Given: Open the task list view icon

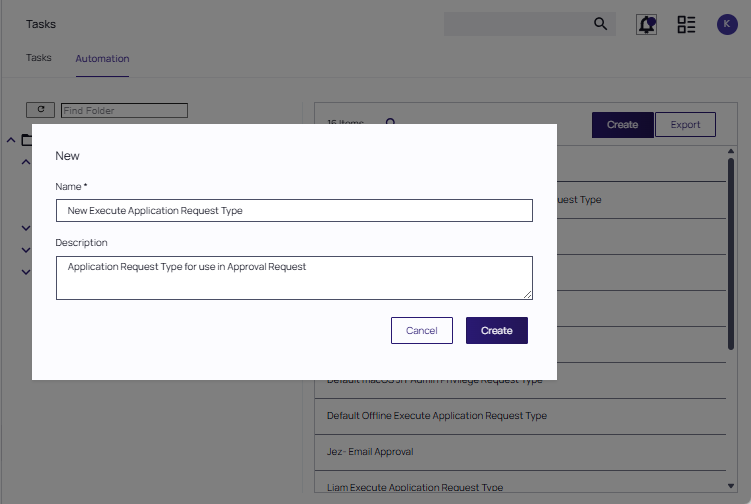Looking at the screenshot, I should [x=686, y=25].
